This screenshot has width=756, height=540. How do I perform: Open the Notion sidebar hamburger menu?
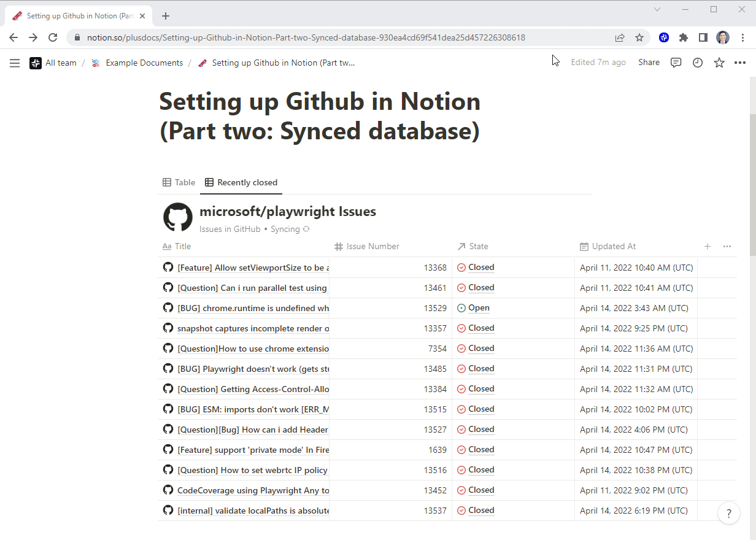pyautogui.click(x=15, y=63)
